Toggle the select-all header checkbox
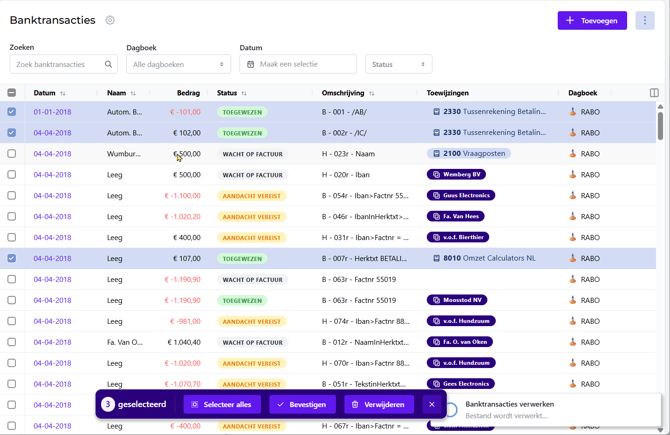The height and width of the screenshot is (435, 670). 12,93
